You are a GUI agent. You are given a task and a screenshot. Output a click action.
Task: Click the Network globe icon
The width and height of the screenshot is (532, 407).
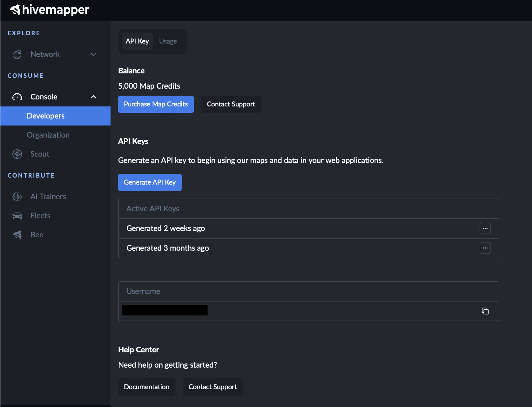click(x=17, y=54)
